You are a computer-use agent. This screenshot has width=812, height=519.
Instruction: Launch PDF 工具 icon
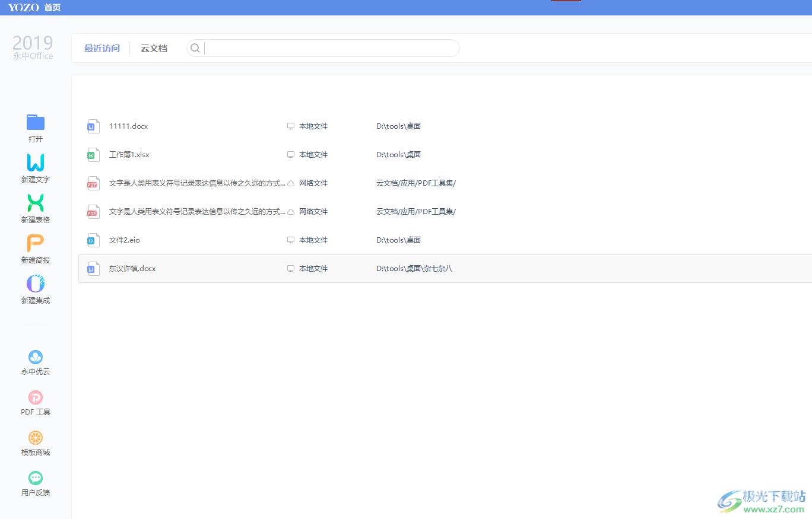point(36,397)
